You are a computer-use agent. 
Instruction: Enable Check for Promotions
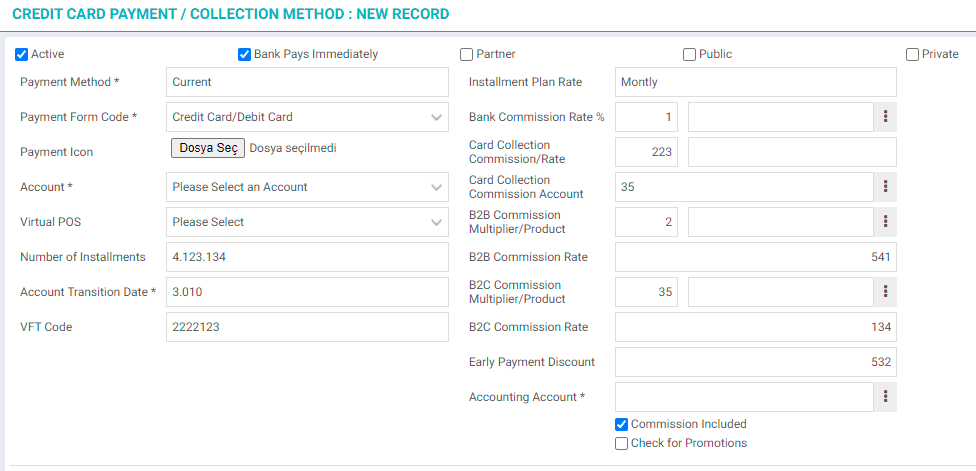[621, 444]
